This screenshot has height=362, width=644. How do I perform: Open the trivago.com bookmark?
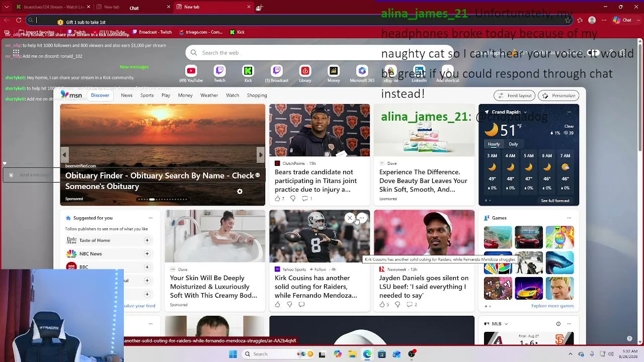[x=200, y=32]
